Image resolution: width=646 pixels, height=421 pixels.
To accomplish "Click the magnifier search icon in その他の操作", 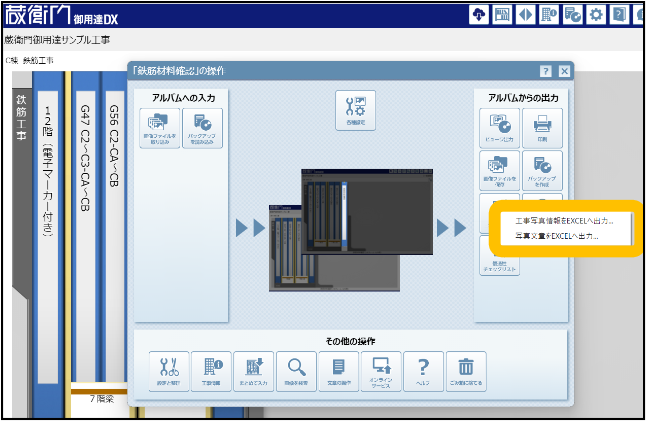I will [296, 370].
